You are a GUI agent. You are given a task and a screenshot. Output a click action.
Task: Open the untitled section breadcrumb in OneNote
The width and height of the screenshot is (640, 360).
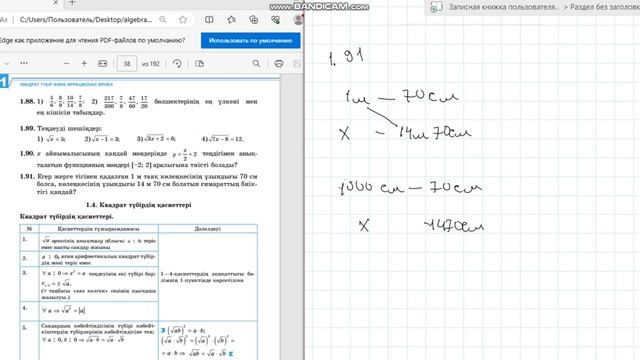point(605,7)
